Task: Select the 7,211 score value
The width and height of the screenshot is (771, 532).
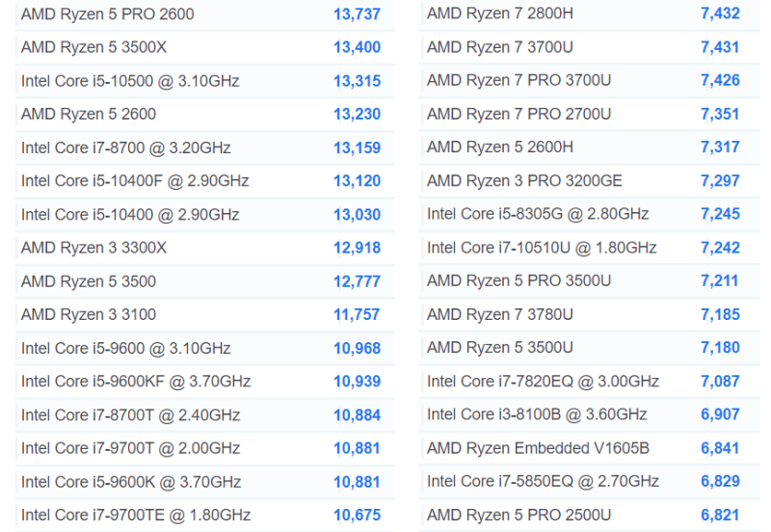Action: 720,280
